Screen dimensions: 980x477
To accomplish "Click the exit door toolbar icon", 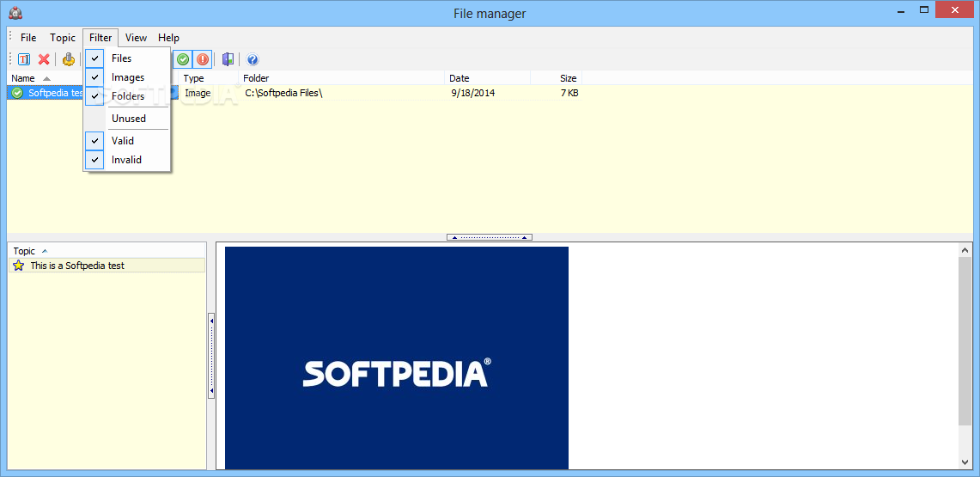I will click(228, 59).
